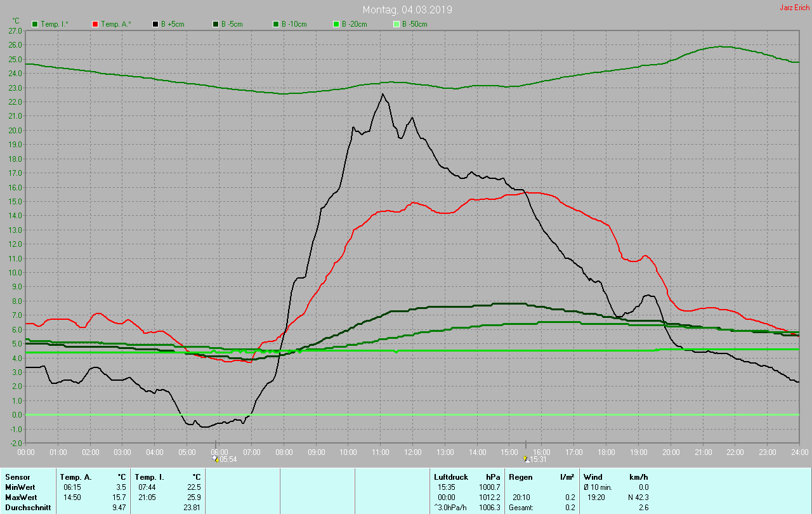The image size is (812, 514).
Task: Select the 'B -20cm' legend label
Action: pyautogui.click(x=354, y=24)
